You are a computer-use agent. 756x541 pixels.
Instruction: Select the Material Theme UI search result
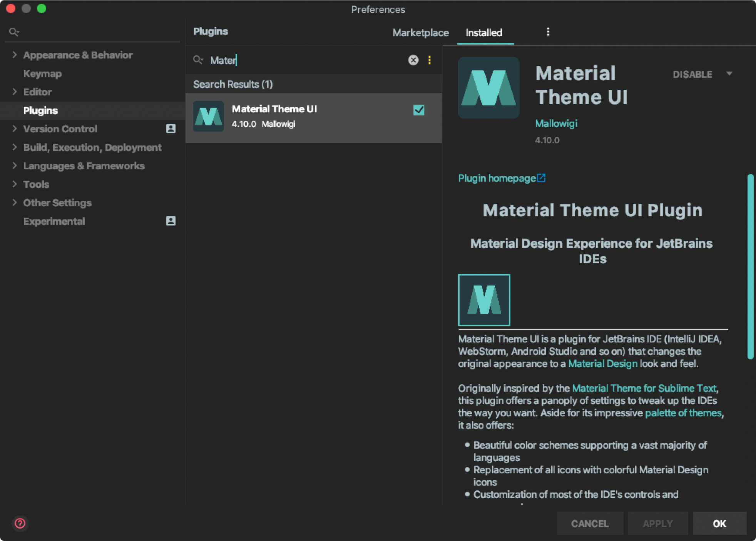coord(313,118)
